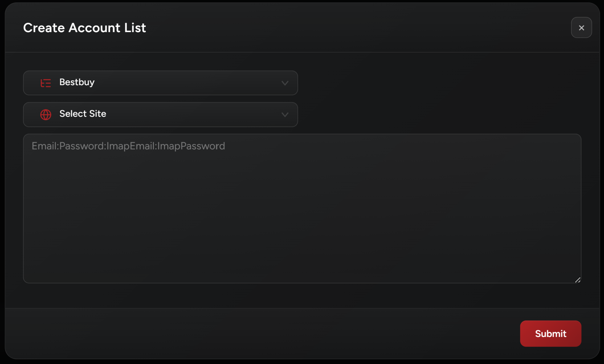604x364 pixels.
Task: Click the Bestbuy label text
Action: tap(77, 82)
